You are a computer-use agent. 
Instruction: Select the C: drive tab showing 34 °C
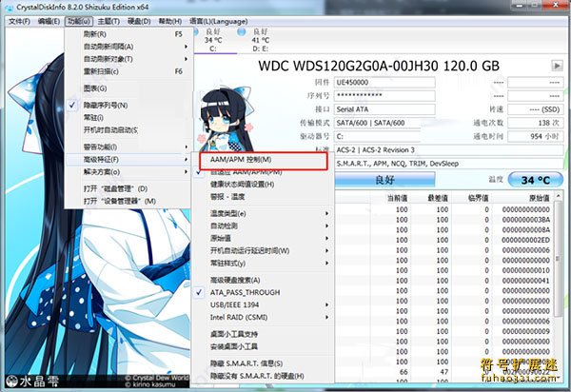(x=213, y=40)
